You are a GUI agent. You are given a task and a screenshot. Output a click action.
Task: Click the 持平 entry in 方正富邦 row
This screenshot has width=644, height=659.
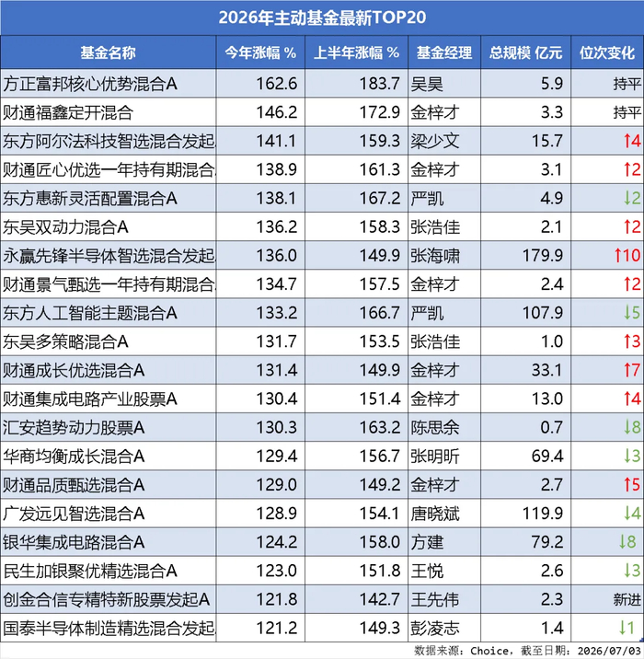click(627, 84)
